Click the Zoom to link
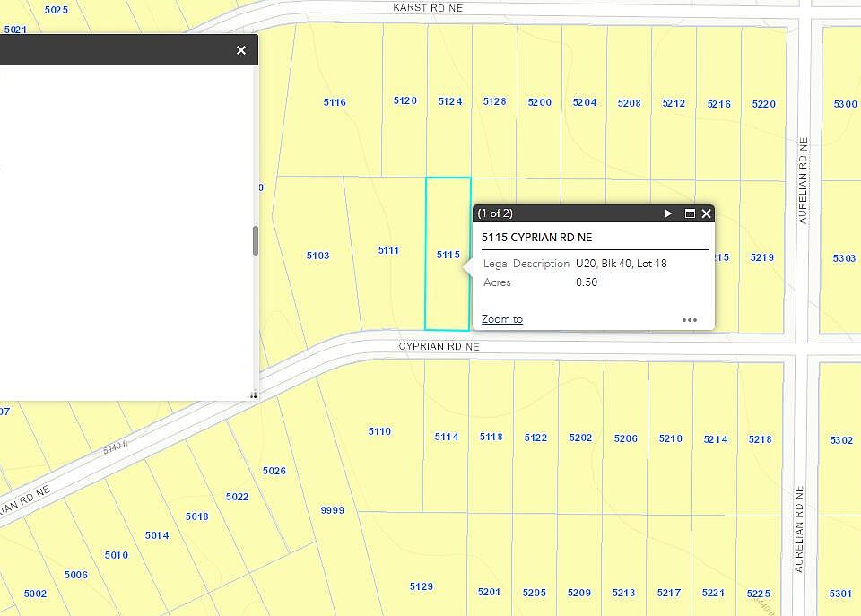Image resolution: width=861 pixels, height=616 pixels. (x=502, y=319)
